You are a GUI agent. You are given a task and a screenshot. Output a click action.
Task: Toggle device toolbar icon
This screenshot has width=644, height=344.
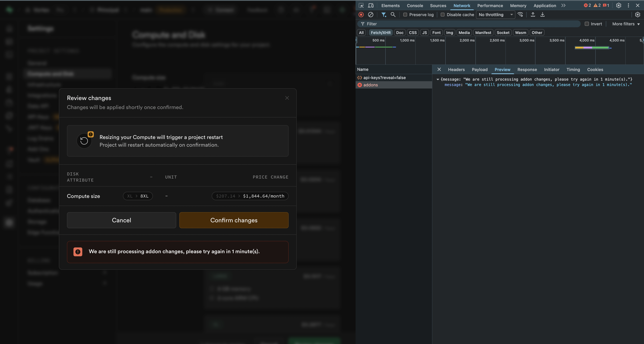click(x=371, y=6)
